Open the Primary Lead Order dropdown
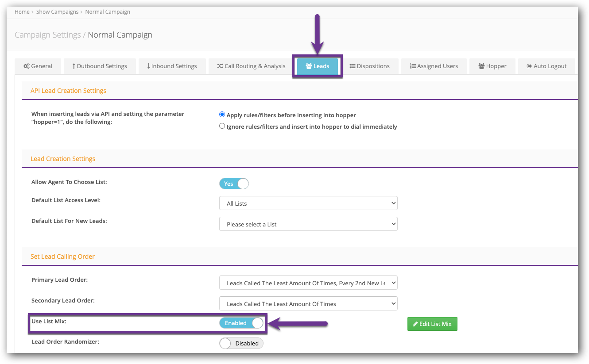The image size is (589, 364). pos(308,283)
